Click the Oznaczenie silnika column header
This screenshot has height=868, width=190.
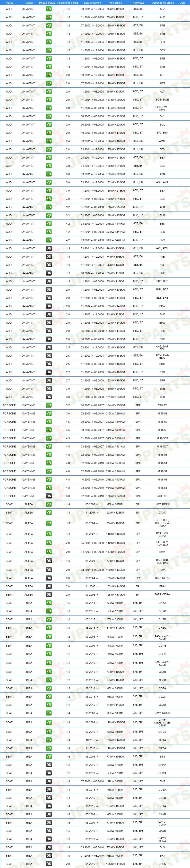point(163,3)
